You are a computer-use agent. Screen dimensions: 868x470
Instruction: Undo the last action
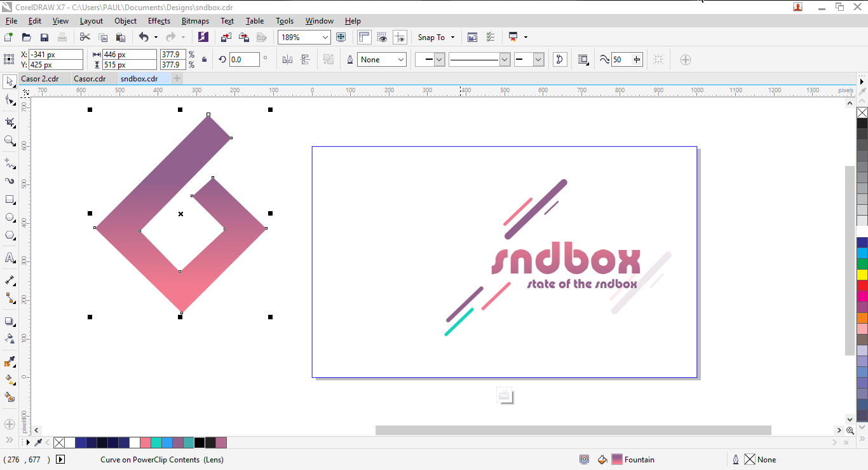click(x=144, y=38)
